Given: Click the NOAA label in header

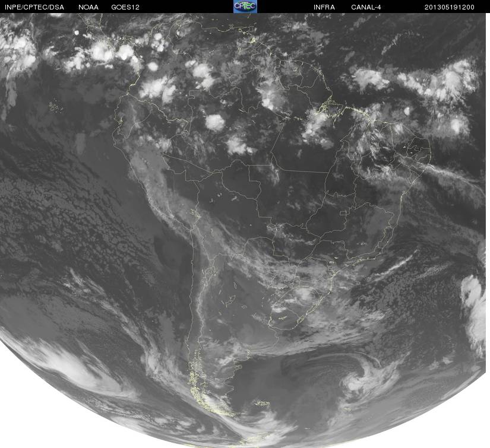Looking at the screenshot, I should point(88,7).
